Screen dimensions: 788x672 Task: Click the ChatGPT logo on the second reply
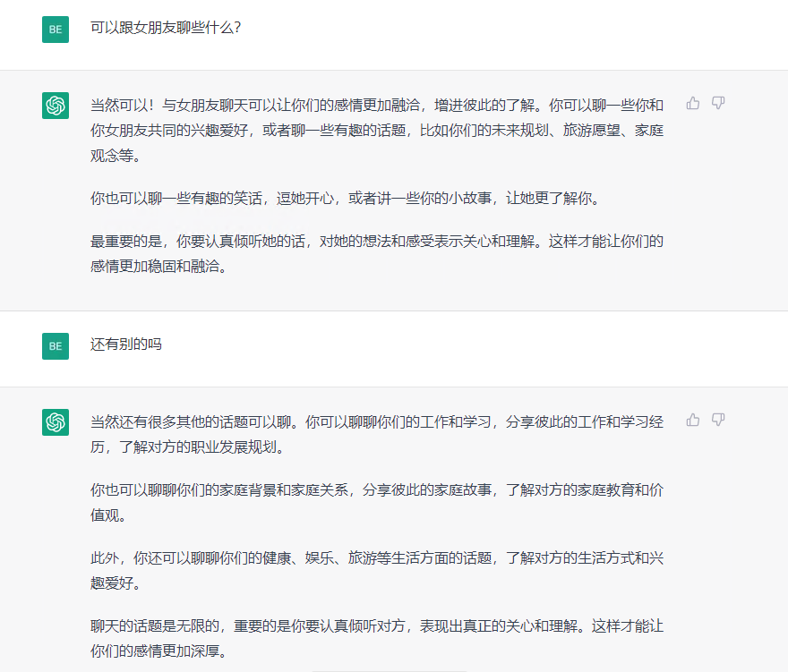(56, 421)
